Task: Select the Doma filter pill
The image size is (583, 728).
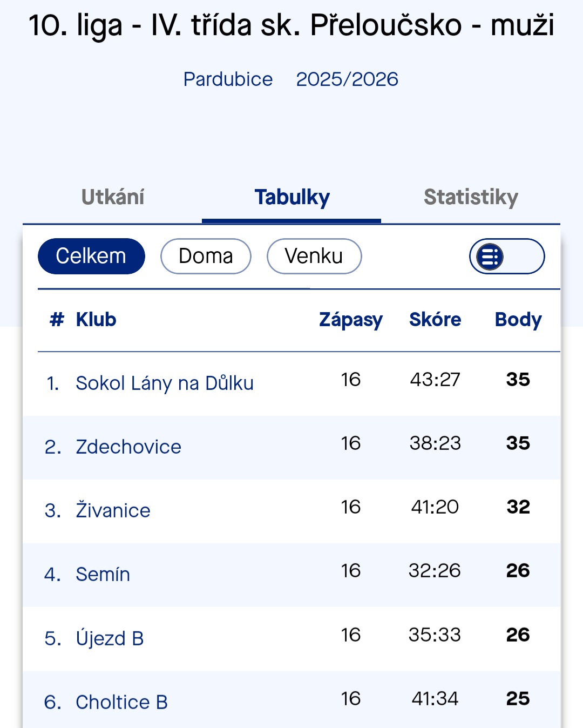Action: coord(206,257)
